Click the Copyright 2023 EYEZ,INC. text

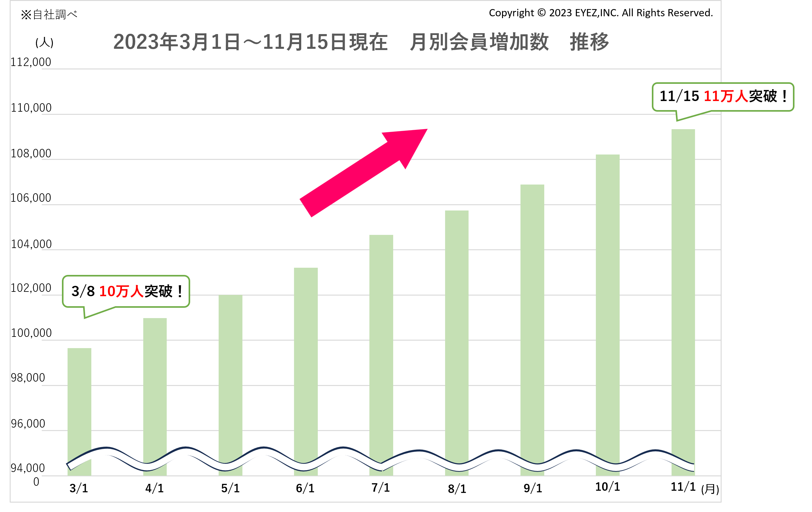(601, 13)
